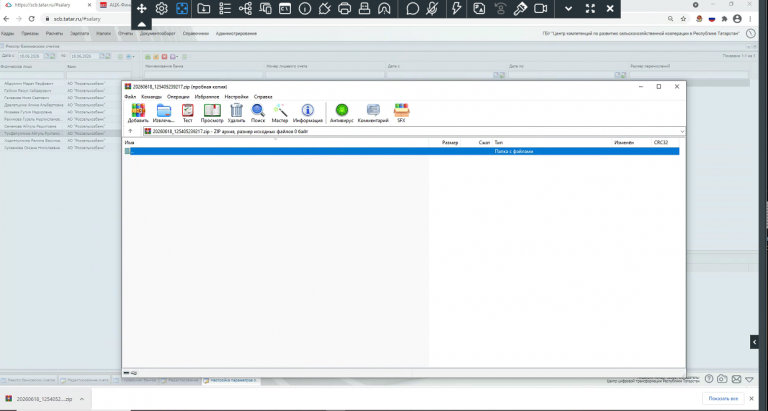Bookmark page with star icon in browser
This screenshot has width=768, height=411.
pos(683,19)
